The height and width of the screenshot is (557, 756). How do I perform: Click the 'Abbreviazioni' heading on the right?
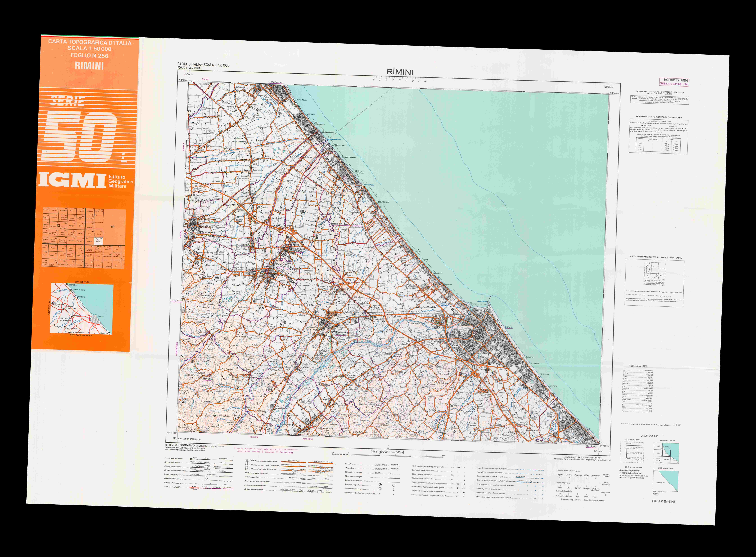(x=638, y=366)
